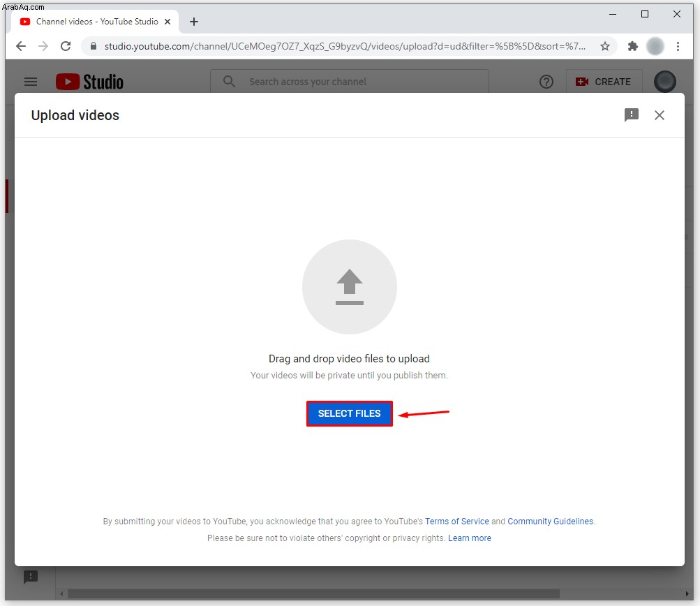The image size is (700, 606).
Task: Click the horizontal scrollbar at the bottom
Action: (313, 593)
